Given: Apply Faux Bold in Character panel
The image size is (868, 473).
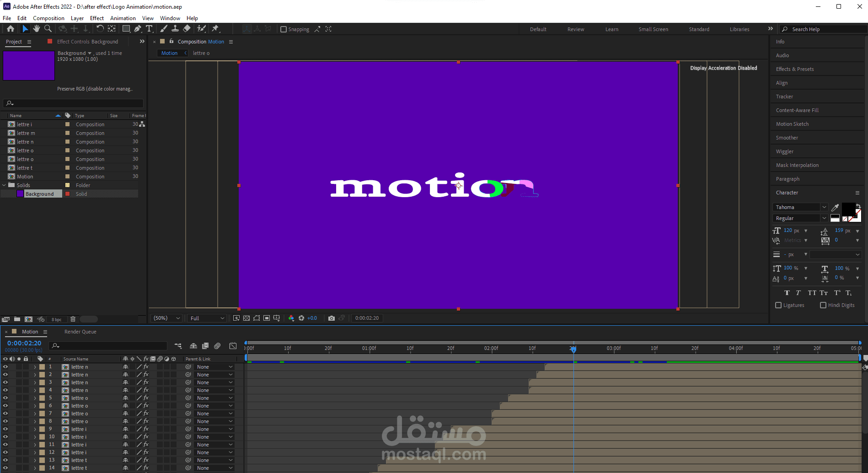Looking at the screenshot, I should point(787,293).
